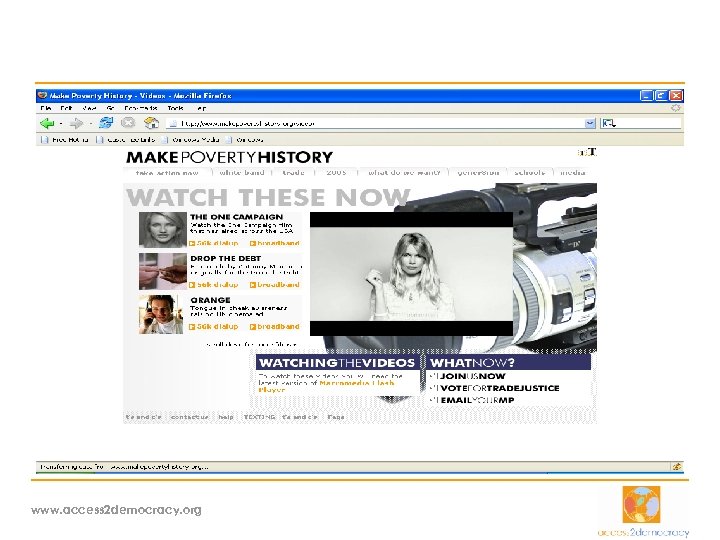Click the 'contactus' footer link
Image resolution: width=720 pixels, height=540 pixels.
pos(190,417)
